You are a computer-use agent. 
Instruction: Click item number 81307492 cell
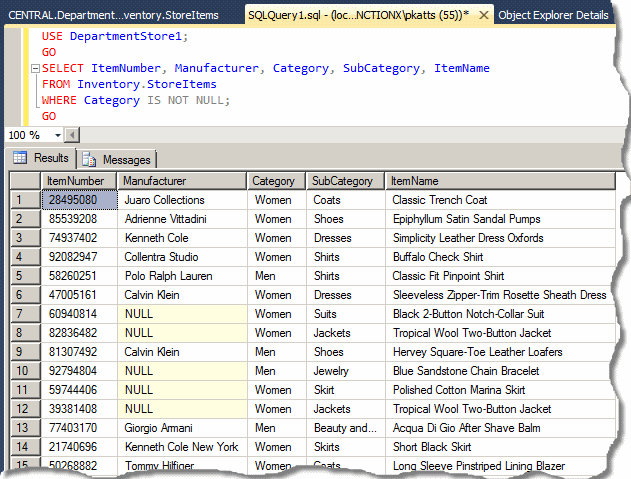[80, 352]
